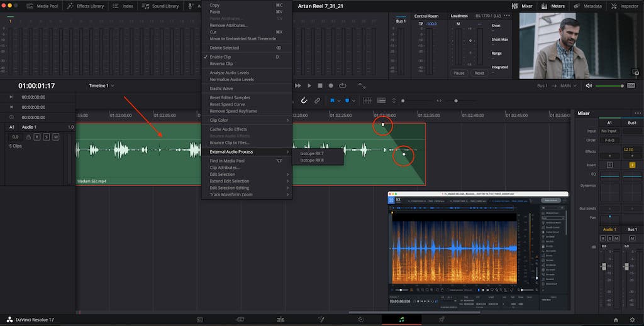Open Loudness panel options menu
Screen dimensions: 644x326
[x=506, y=16]
